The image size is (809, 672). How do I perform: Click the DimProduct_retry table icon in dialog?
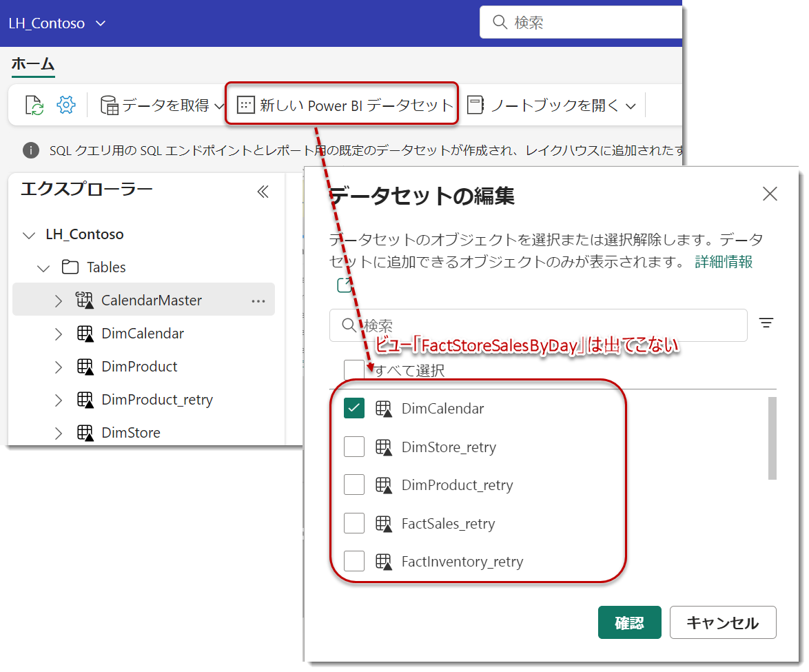(x=383, y=485)
